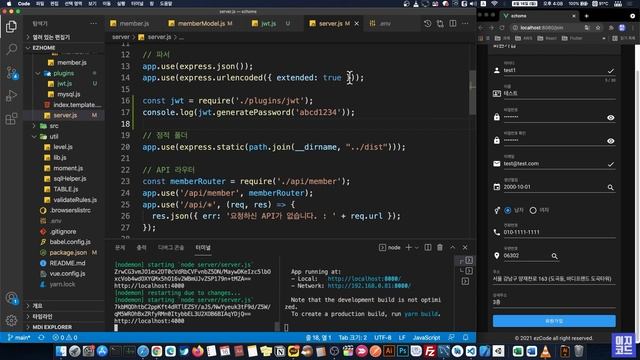This screenshot has height=360, width=640.
Task: Click the test1 ID input field
Action: click(554, 70)
